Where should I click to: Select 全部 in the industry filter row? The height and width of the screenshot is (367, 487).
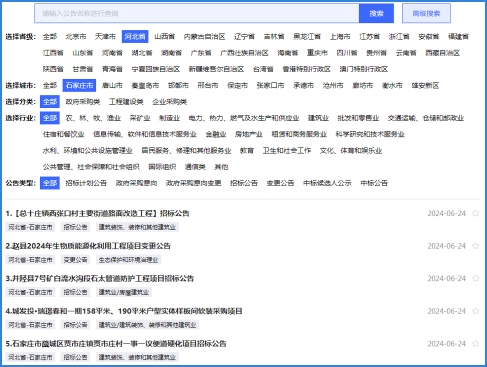click(x=50, y=118)
